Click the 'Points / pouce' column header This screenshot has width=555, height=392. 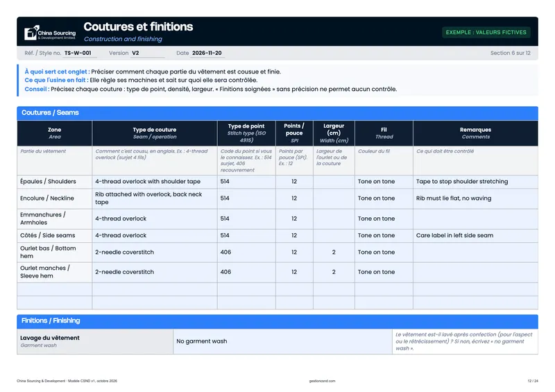[x=294, y=133]
